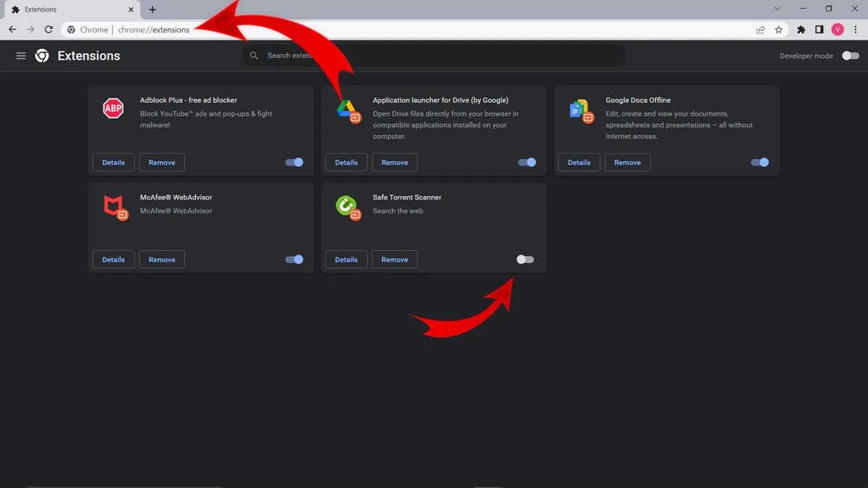The height and width of the screenshot is (488, 868).
Task: Go back with the browser back arrow
Action: coord(12,30)
